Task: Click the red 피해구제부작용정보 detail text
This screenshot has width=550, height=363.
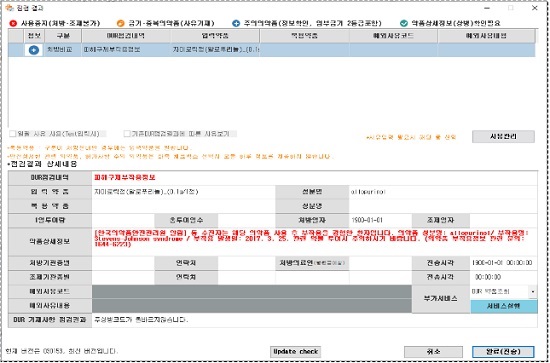Action: tap(125, 177)
